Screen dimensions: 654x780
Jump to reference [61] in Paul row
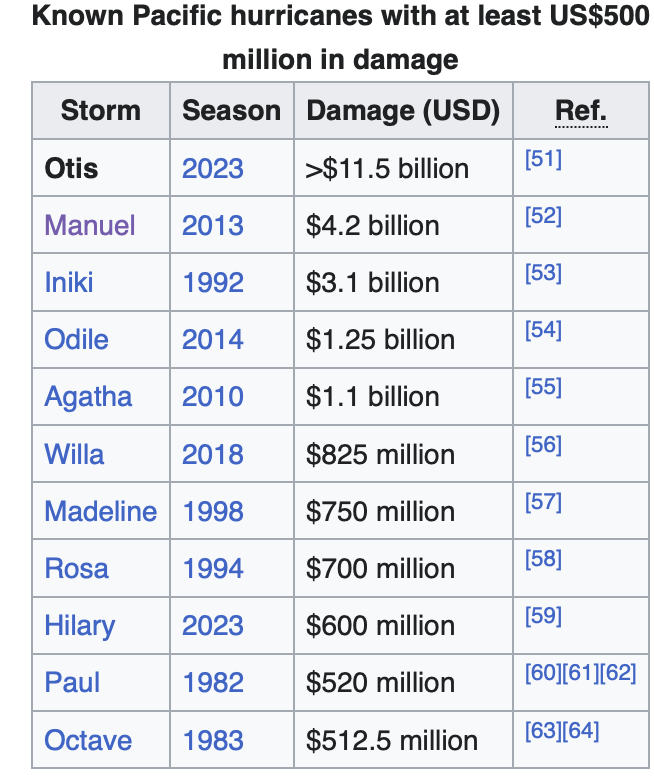pyautogui.click(x=580, y=673)
